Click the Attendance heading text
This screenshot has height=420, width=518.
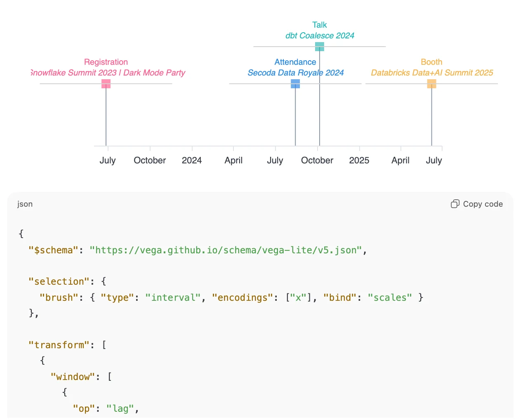coord(295,62)
